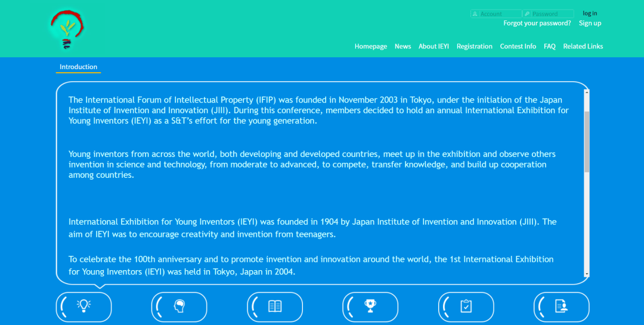The height and width of the screenshot is (325, 644).
Task: Go to Homepage in navigation menu
Action: (x=370, y=47)
